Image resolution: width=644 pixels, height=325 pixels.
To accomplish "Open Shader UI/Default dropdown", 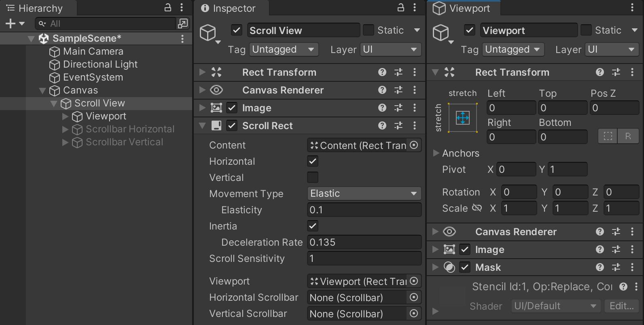I will click(556, 306).
